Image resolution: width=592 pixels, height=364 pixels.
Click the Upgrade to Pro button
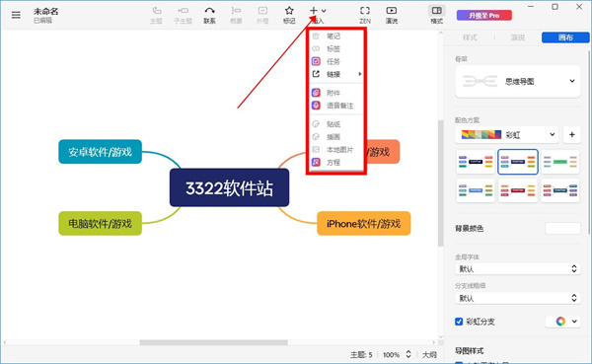tap(484, 16)
